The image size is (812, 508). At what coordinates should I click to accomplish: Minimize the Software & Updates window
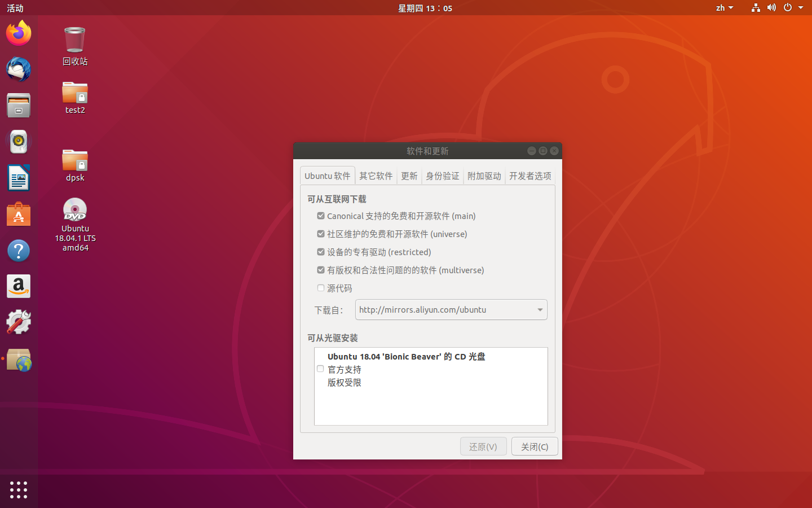pyautogui.click(x=531, y=151)
